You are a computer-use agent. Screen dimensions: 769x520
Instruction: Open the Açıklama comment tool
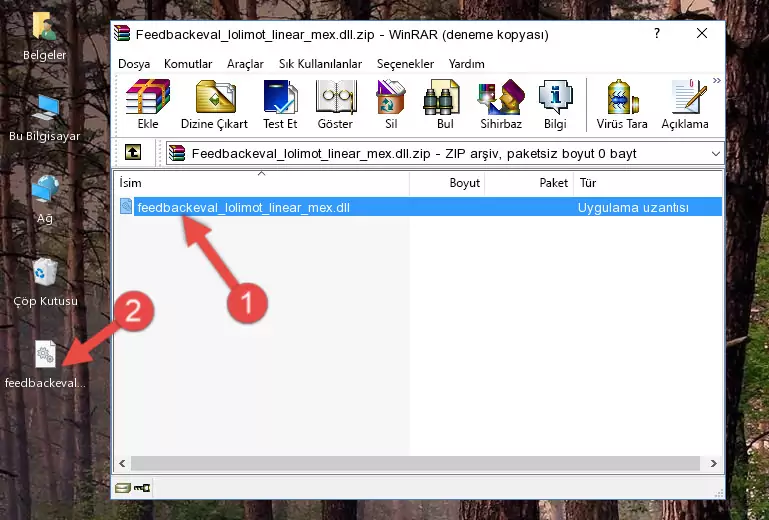point(685,104)
